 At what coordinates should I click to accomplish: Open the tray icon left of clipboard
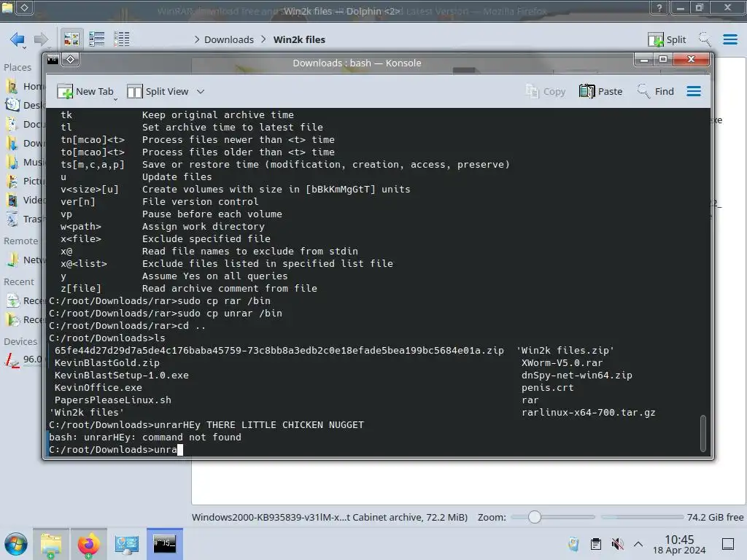pyautogui.click(x=573, y=544)
